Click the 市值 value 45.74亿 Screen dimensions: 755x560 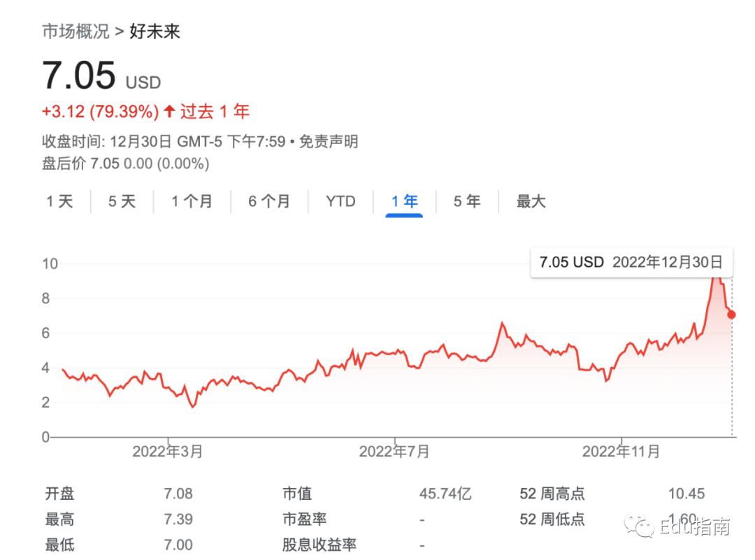(x=445, y=494)
